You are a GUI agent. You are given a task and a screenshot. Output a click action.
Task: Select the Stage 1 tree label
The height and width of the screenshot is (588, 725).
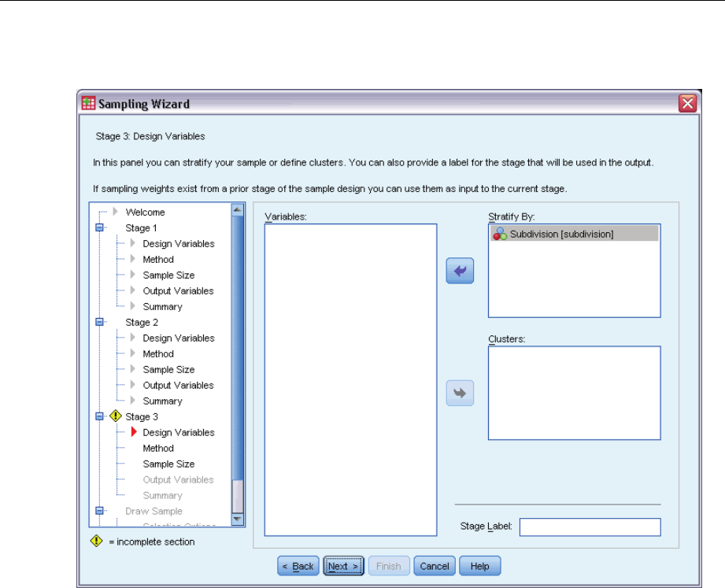(141, 228)
